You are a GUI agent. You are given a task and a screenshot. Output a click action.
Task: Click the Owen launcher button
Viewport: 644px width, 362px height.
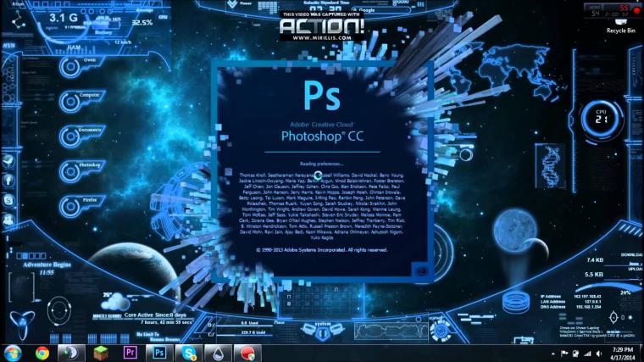[80, 67]
